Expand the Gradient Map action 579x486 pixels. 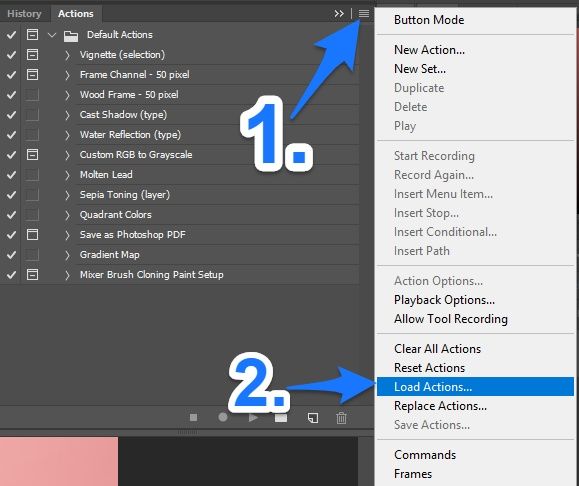67,255
